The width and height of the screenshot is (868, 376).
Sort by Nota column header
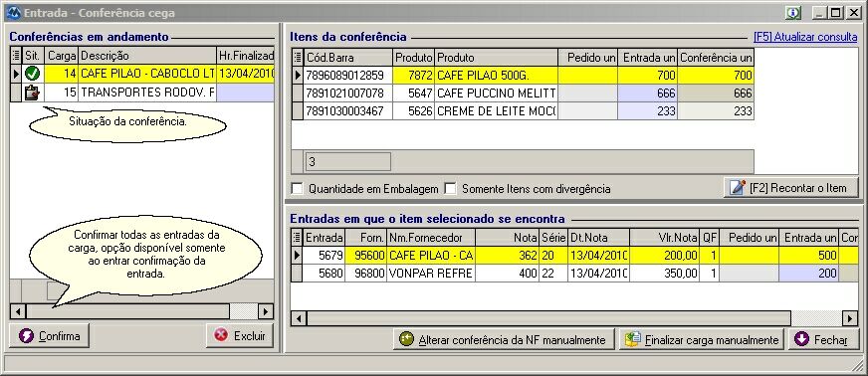point(507,238)
